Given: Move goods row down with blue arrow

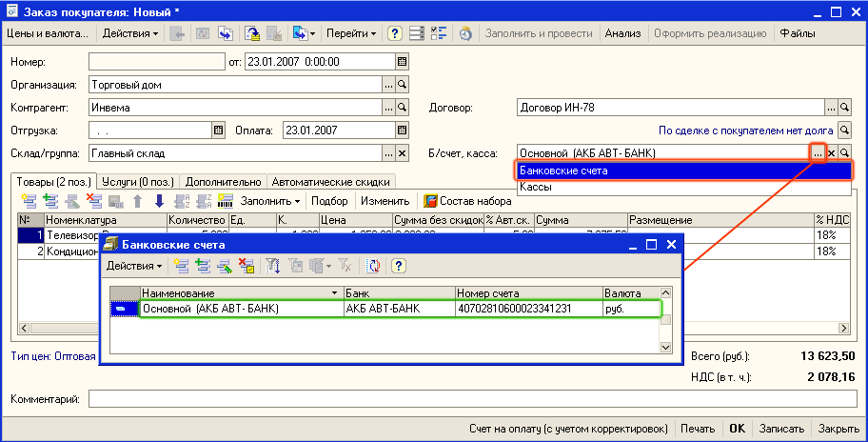Looking at the screenshot, I should coord(160,201).
